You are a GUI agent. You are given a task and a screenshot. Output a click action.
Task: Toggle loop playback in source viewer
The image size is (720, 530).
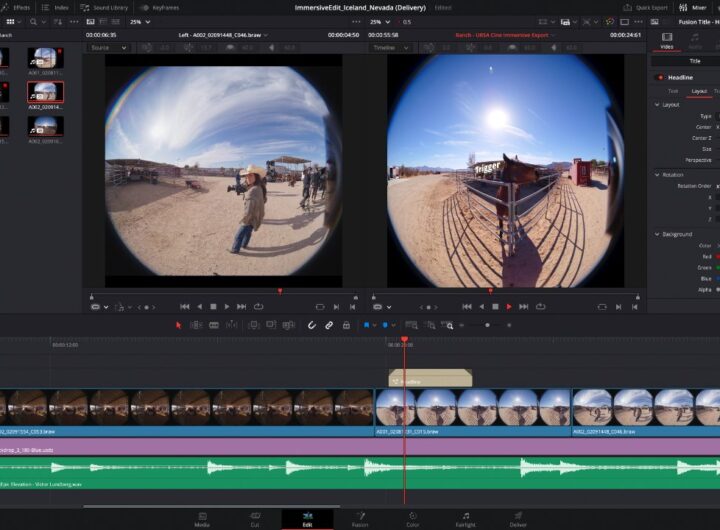259,306
